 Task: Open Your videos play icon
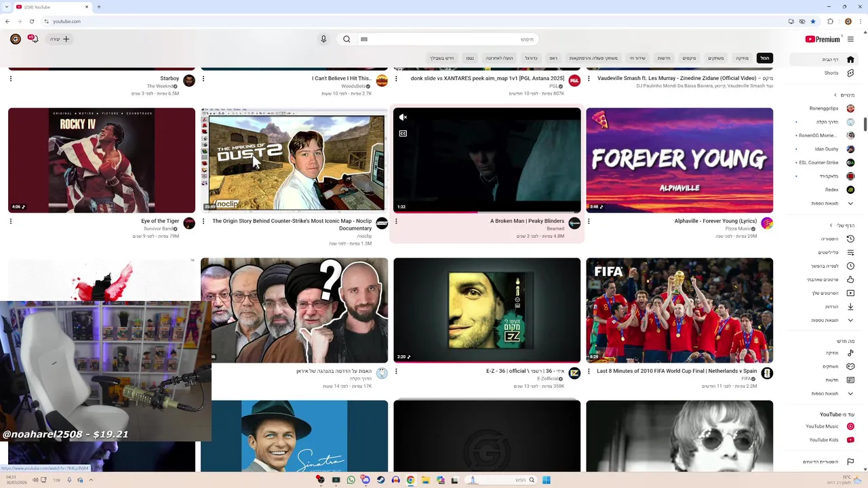[850, 293]
